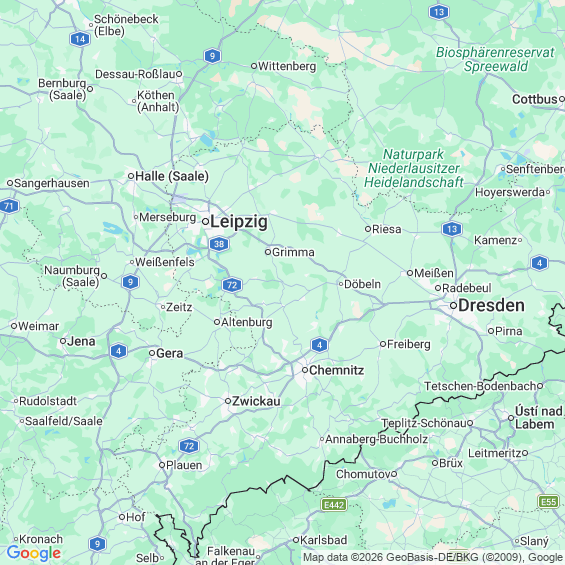The image size is (565, 565).
Task: Click the Map data copyright text
Action: tap(434, 557)
